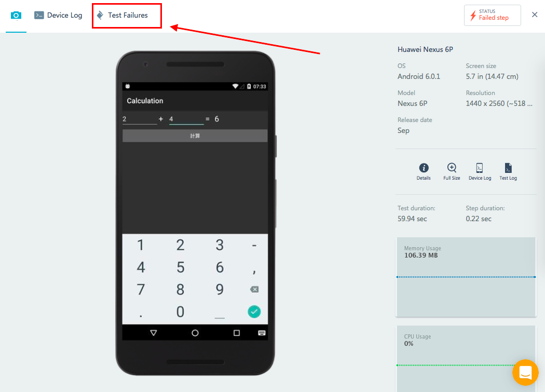The image size is (545, 392).
Task: Open the screenshot camera tab
Action: [x=16, y=16]
